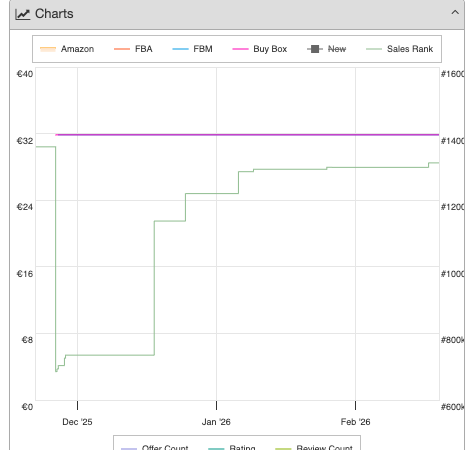Click the Charts panel title text
Screen dimensions: 474x450
click(54, 14)
